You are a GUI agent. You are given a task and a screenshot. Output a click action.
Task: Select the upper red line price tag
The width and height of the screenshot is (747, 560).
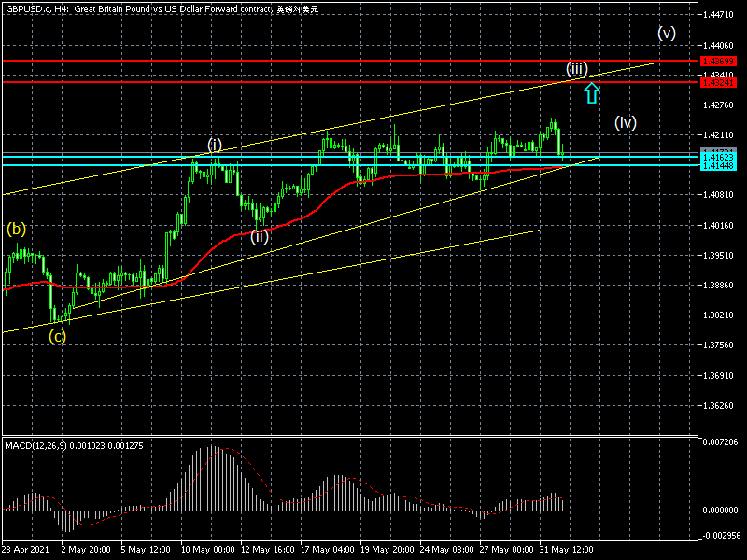click(718, 60)
